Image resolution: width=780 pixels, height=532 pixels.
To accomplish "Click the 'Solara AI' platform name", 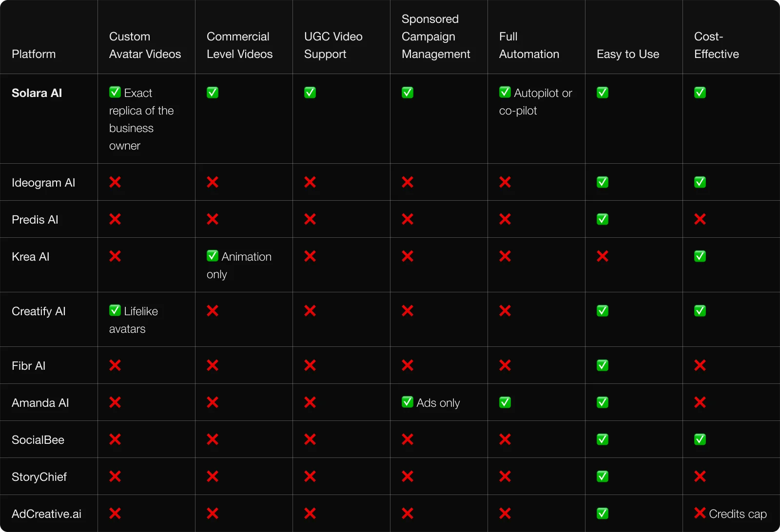I will click(x=37, y=93).
